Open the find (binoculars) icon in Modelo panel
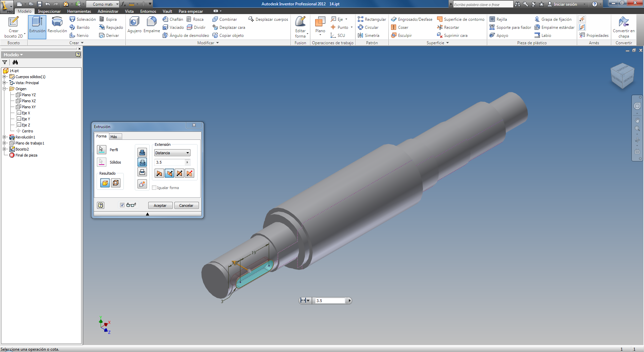Viewport: 644px width, 352px height. (15, 62)
